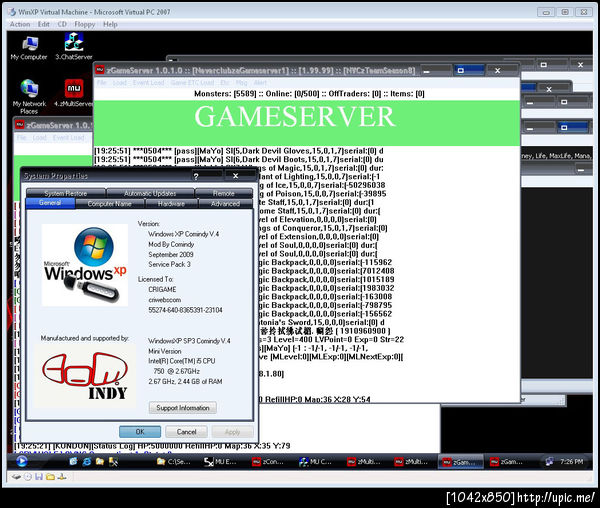Viewport: 600px width, 508px height.
Task: Open the folder icon in quick launch
Action: click(100, 462)
